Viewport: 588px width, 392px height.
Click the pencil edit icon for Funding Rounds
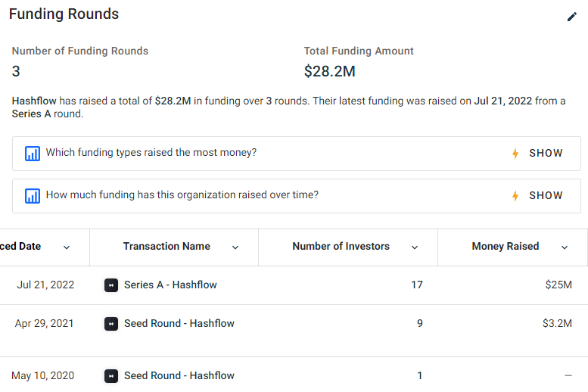(x=572, y=17)
